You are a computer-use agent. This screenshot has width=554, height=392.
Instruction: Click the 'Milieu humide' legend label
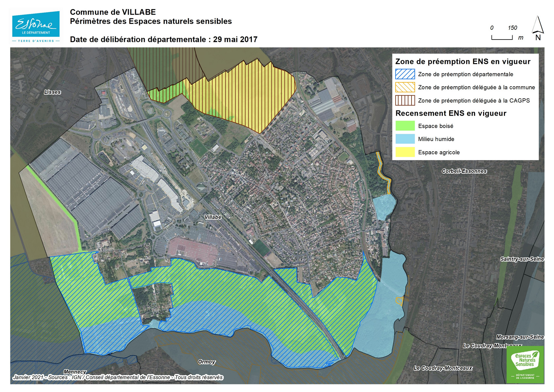(436, 139)
